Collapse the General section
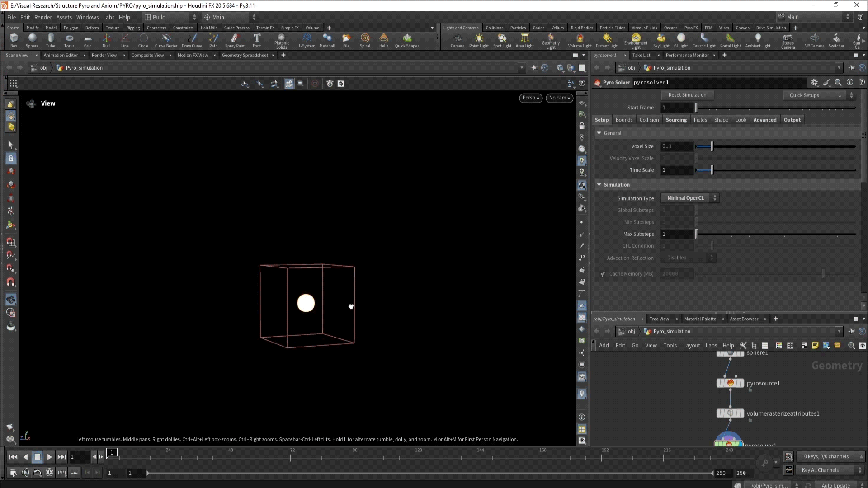The height and width of the screenshot is (488, 868). pos(599,133)
